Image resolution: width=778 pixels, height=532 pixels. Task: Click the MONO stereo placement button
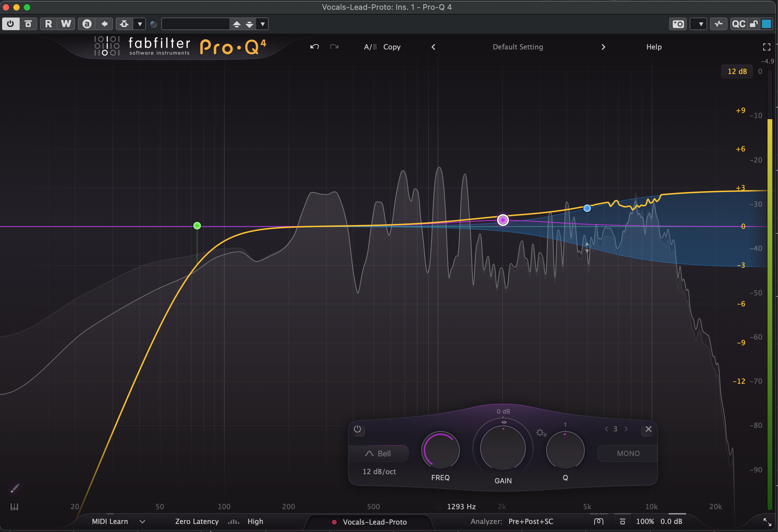[x=628, y=453]
